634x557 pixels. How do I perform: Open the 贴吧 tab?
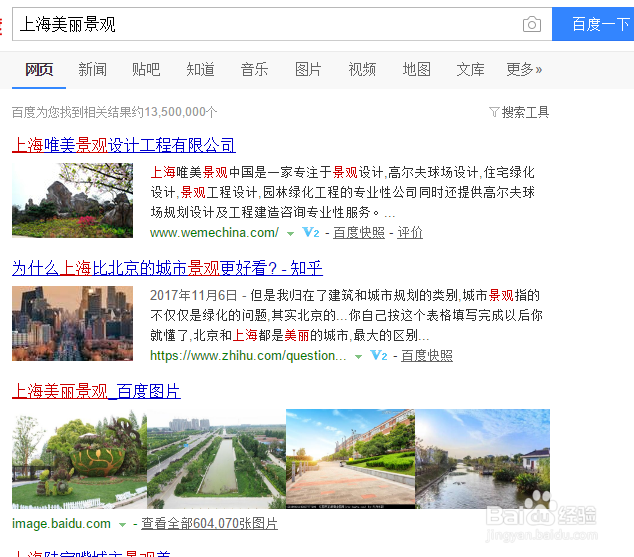146,70
